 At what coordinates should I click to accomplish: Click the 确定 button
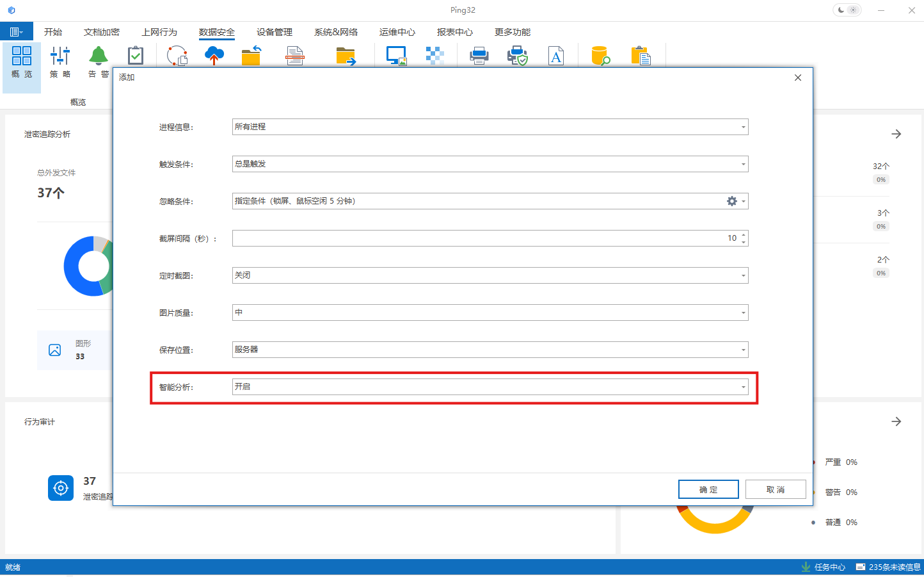pyautogui.click(x=708, y=489)
